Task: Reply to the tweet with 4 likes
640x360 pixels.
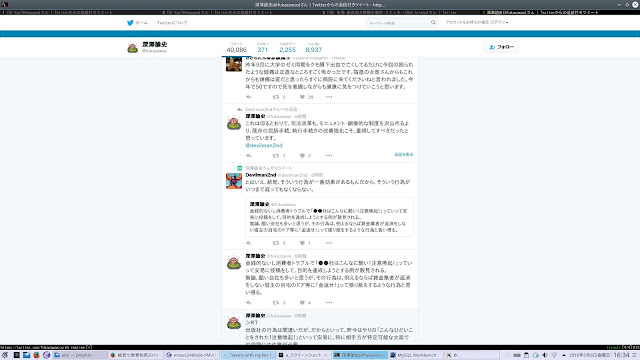Action: click(249, 302)
